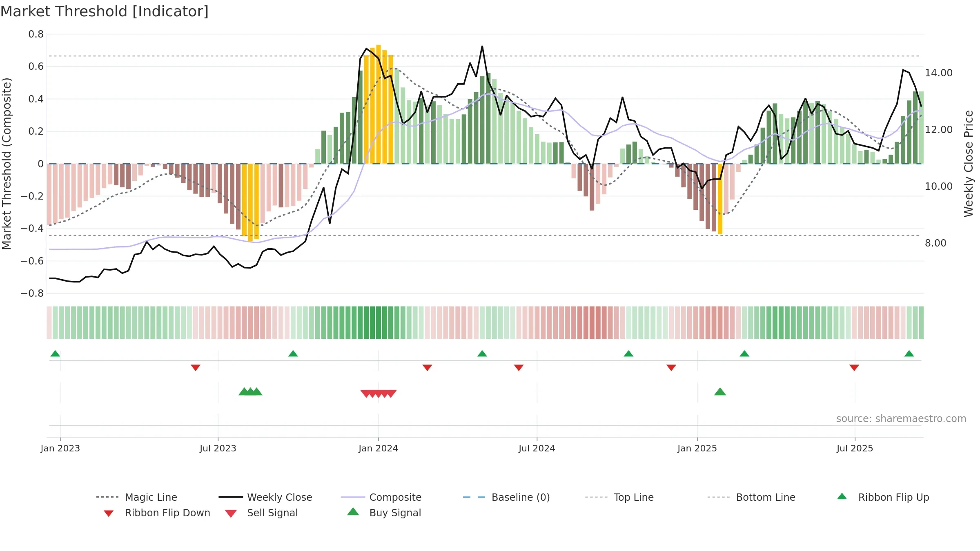This screenshot has height=551, width=980.
Task: Toggle the Composite legend entry
Action: tap(381, 497)
